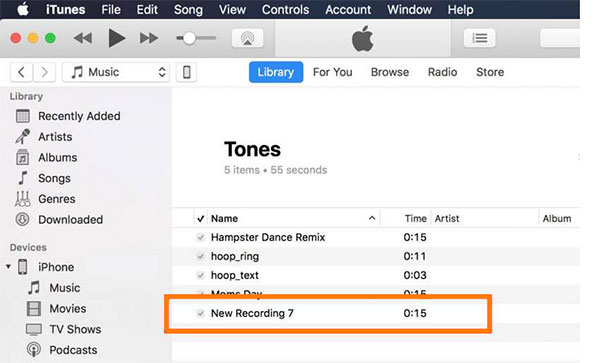Viewport: 600px width, 363px height.
Task: Sort by the Artist column header
Action: click(447, 218)
